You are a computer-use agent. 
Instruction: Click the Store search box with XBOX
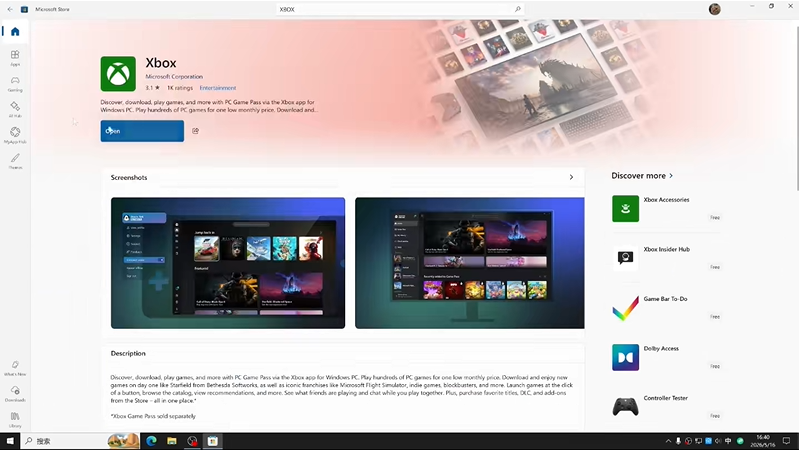tap(400, 9)
